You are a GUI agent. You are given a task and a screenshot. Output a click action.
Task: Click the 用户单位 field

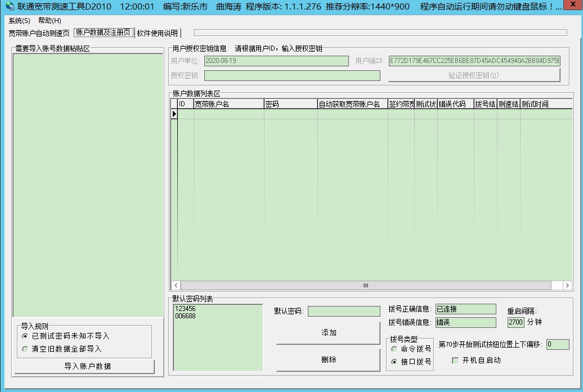[276, 61]
